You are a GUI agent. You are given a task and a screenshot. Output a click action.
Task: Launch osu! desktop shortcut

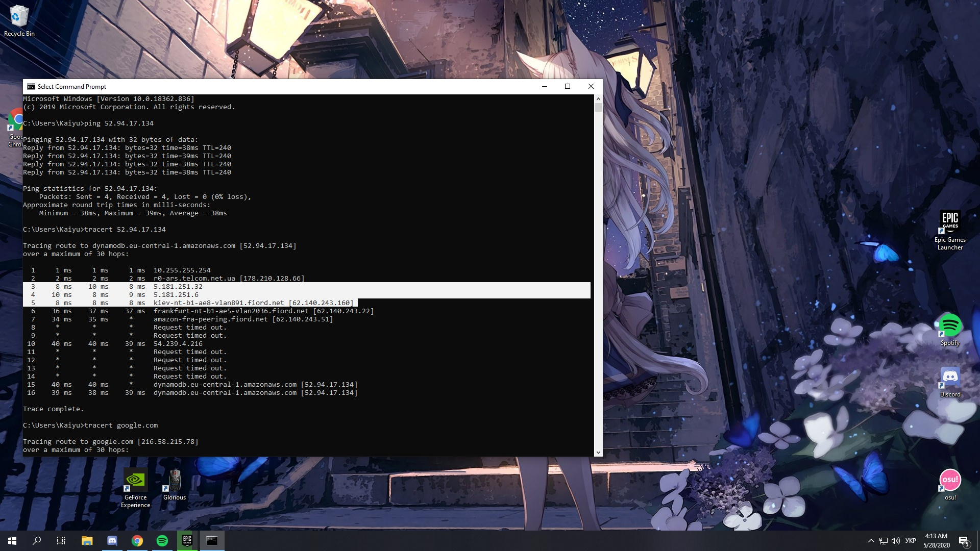[950, 485]
